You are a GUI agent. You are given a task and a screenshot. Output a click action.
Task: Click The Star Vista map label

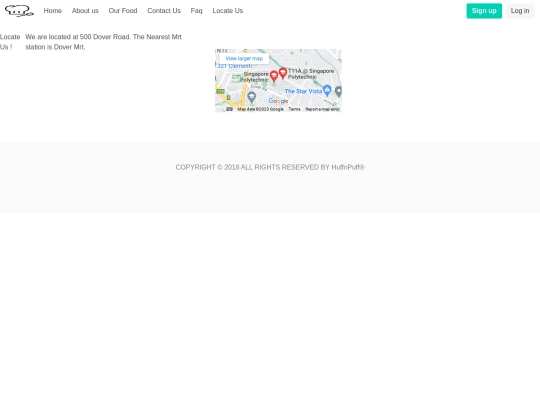303,91
